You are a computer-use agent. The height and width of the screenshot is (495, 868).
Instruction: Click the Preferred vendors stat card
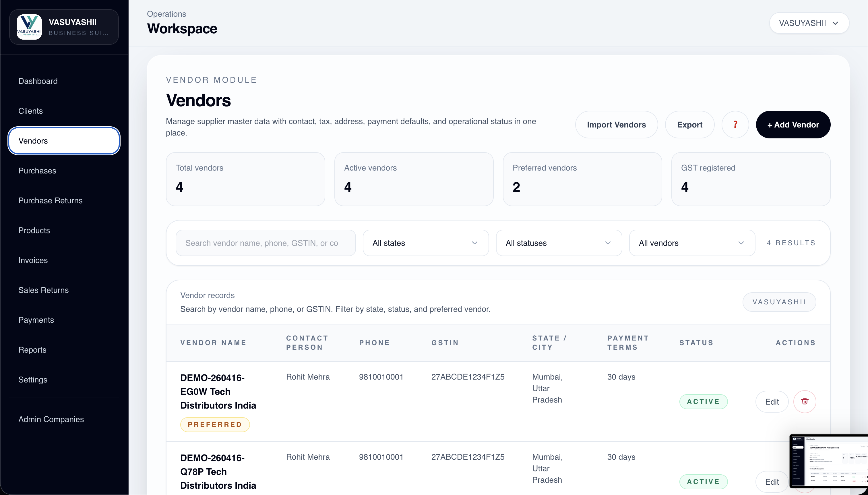coord(582,179)
